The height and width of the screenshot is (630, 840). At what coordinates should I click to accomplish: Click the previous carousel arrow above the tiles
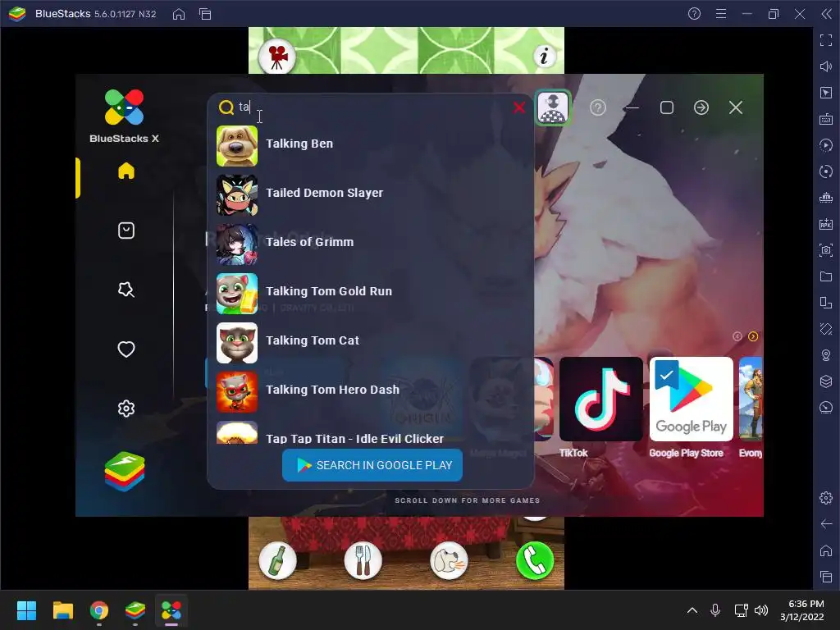[737, 336]
